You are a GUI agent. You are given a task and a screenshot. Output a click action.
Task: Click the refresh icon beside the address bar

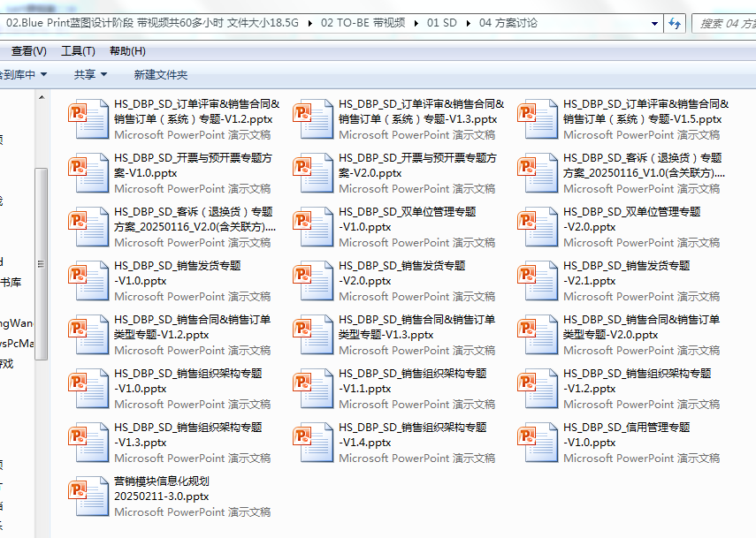coord(674,23)
